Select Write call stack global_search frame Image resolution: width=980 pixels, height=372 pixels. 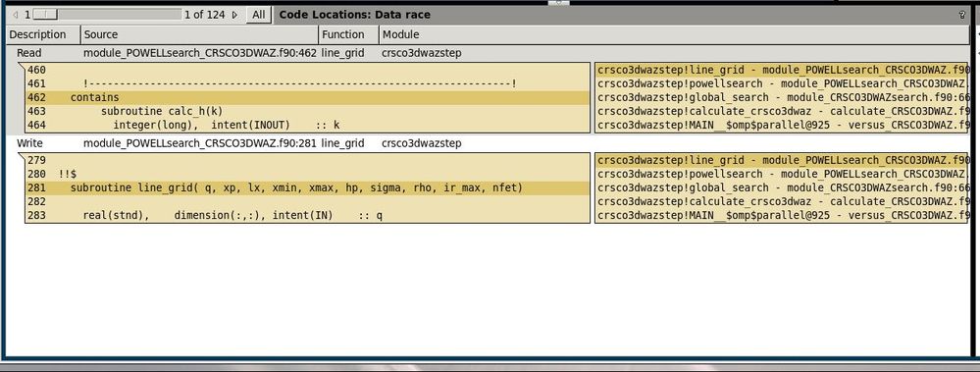coord(781,187)
